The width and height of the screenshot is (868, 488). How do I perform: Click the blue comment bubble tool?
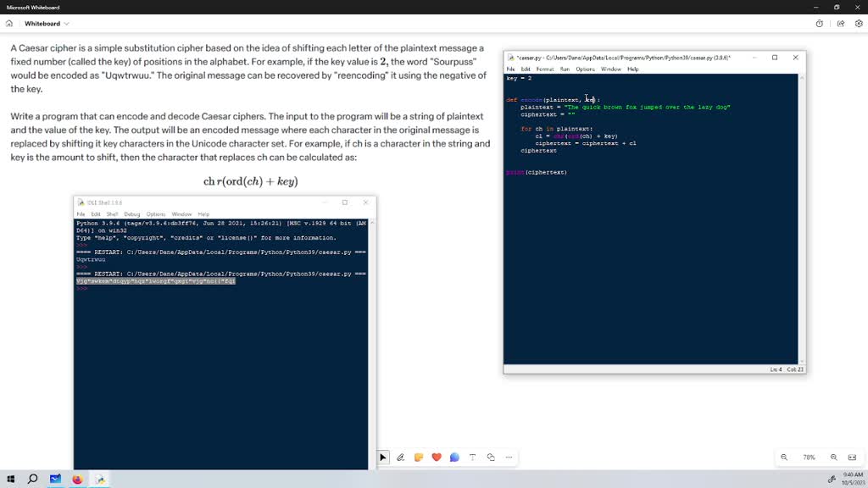454,457
